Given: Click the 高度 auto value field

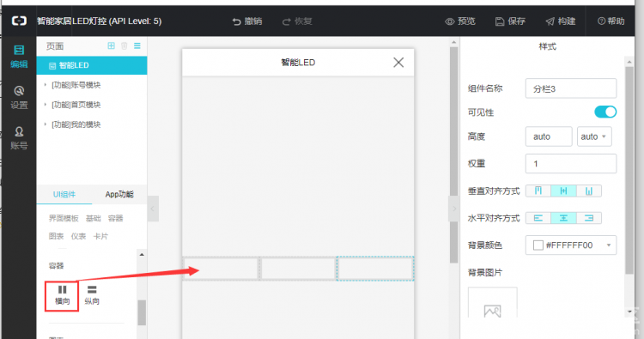Looking at the screenshot, I should pyautogui.click(x=549, y=136).
